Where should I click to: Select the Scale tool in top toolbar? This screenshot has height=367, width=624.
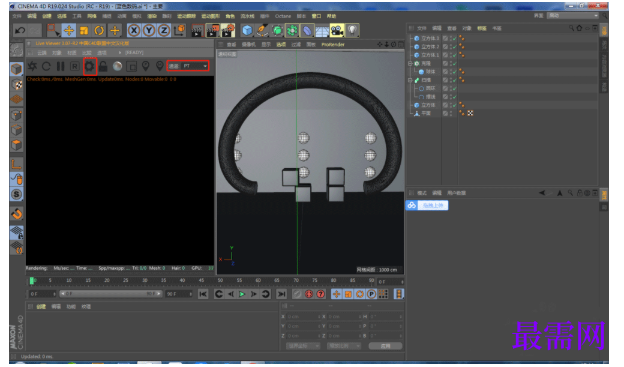84,30
